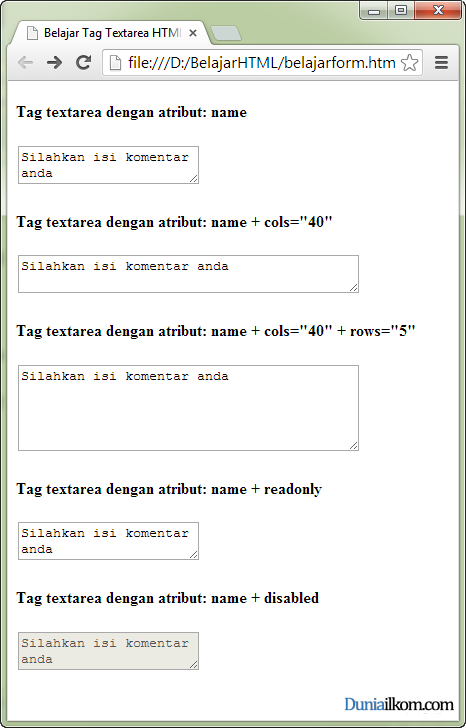Go forward using the browser forward arrow
The image size is (466, 728).
click(x=54, y=63)
